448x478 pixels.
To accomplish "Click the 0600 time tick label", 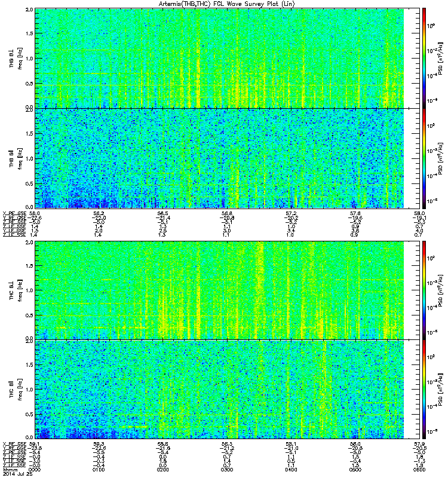I will click(x=419, y=470).
